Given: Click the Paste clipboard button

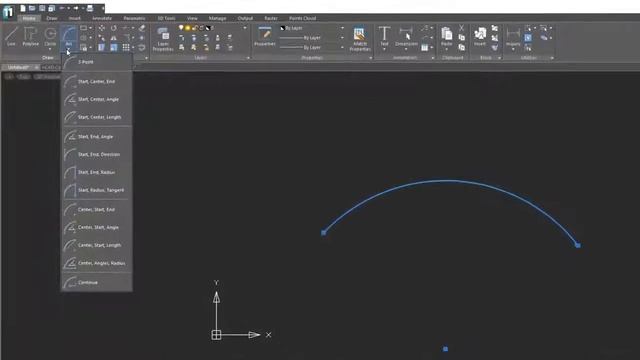Looking at the screenshot, I should point(447,36).
